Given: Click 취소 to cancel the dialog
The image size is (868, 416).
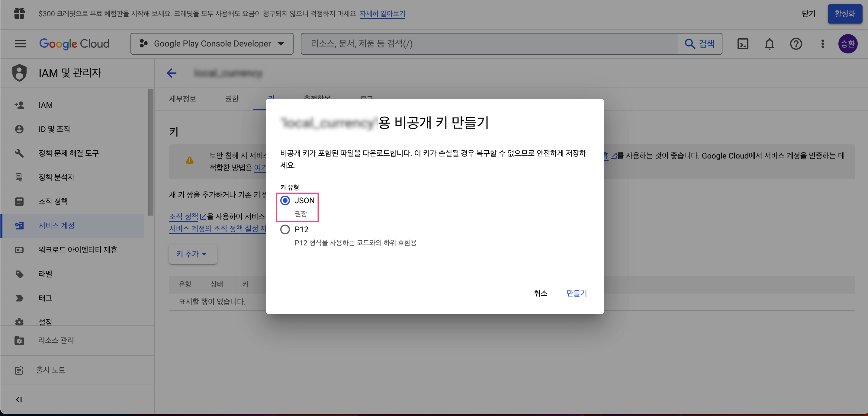Looking at the screenshot, I should pos(540,293).
